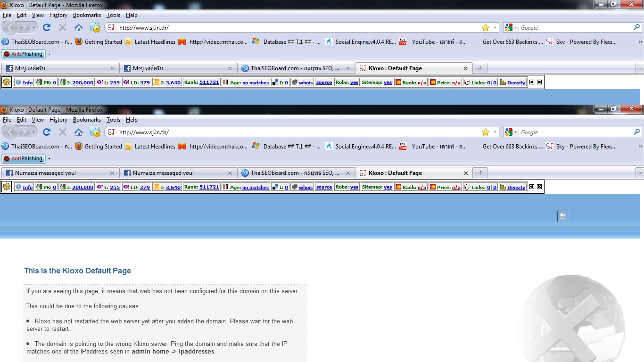
Task: Click the whois link in the lower window's SEO toolbar
Action: pos(305,187)
